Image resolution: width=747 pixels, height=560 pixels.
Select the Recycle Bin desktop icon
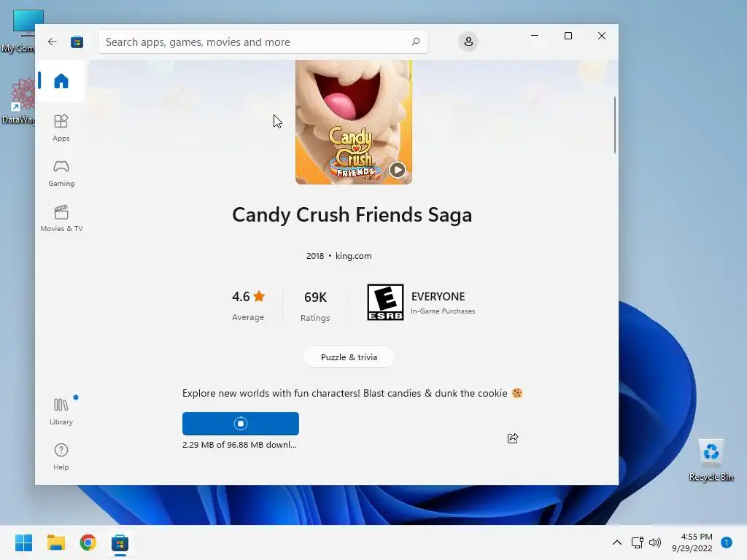711,459
